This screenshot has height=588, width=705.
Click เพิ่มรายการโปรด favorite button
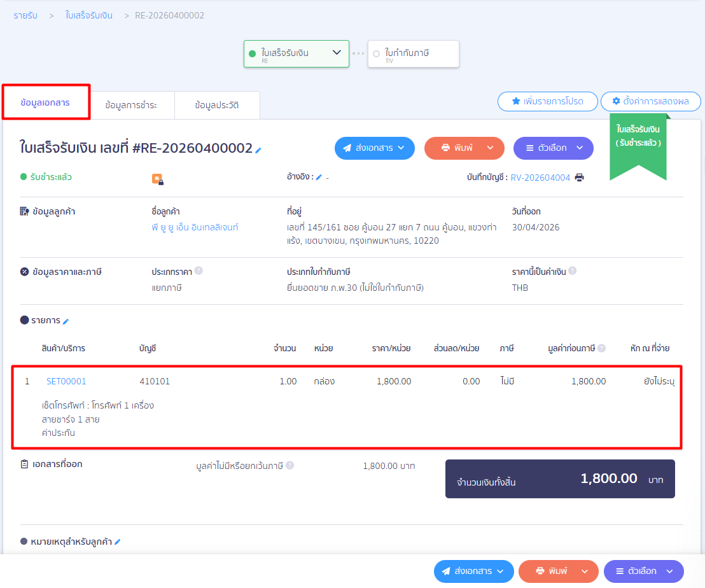tap(548, 101)
